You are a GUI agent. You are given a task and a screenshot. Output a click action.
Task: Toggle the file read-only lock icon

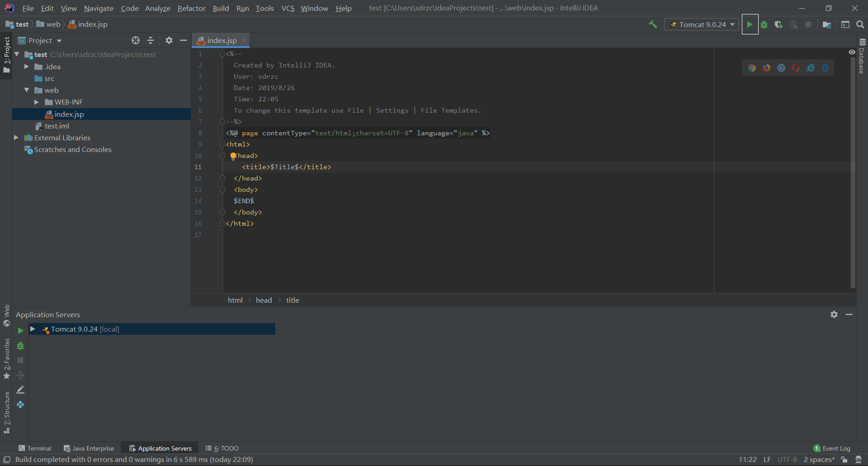[844, 460]
